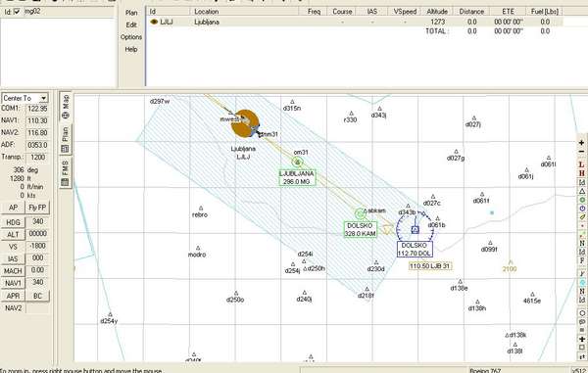Toggle the Id checkbox next to mg02

point(17,12)
